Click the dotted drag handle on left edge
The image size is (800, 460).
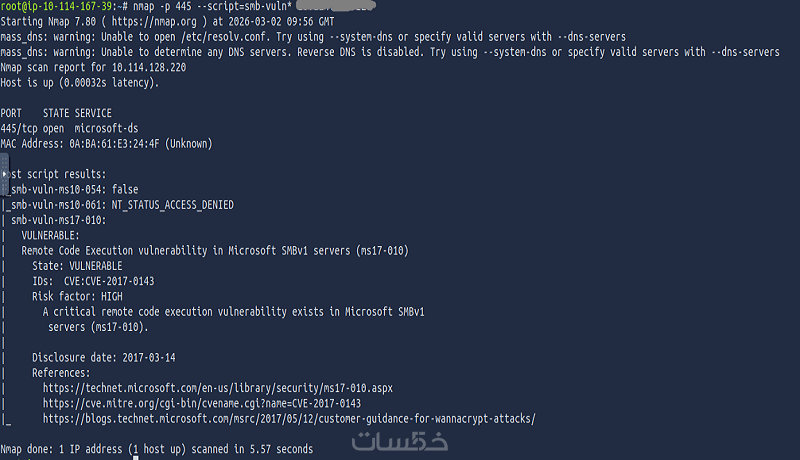coord(5,162)
